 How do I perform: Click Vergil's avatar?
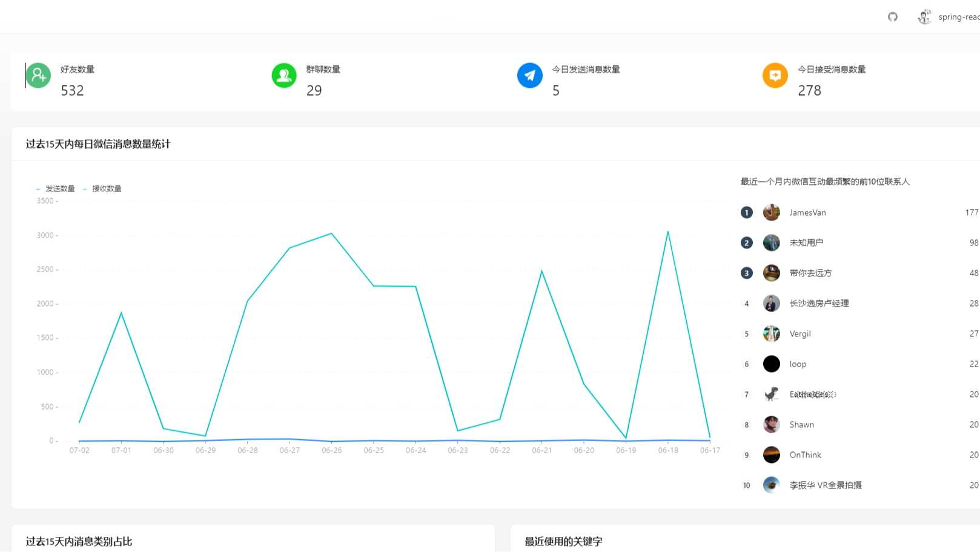point(772,333)
